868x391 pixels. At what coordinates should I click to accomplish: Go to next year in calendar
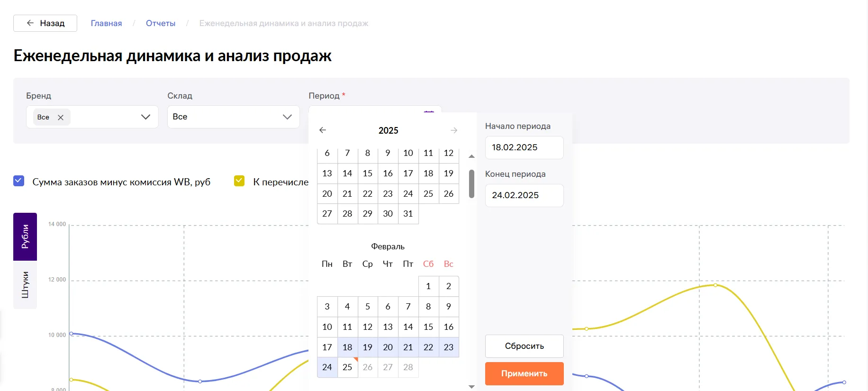454,130
